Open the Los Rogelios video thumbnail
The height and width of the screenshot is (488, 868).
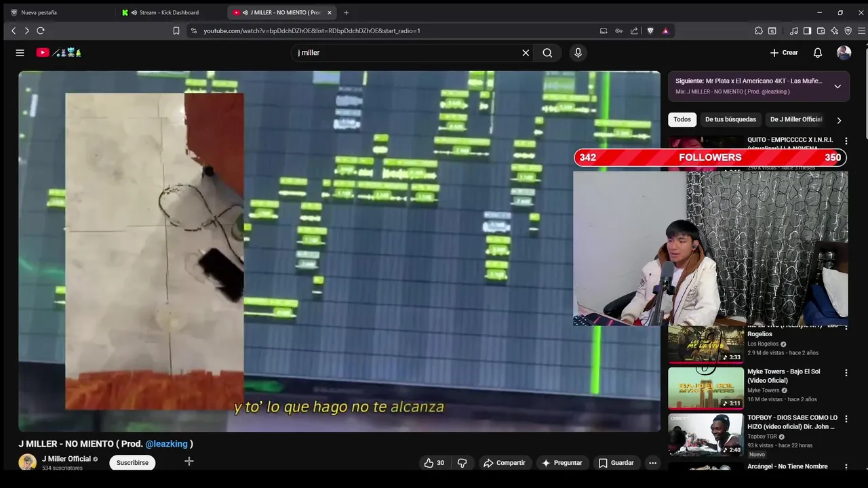[706, 344]
